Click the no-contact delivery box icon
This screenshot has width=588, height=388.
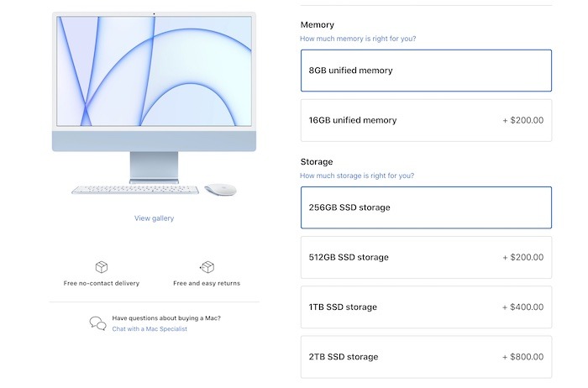(x=102, y=267)
